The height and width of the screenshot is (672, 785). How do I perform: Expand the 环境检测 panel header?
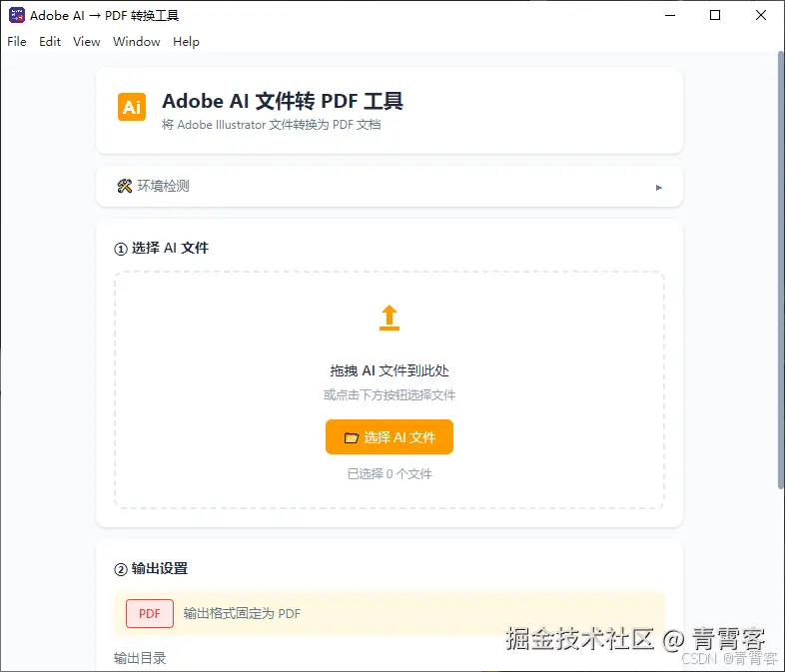click(390, 186)
